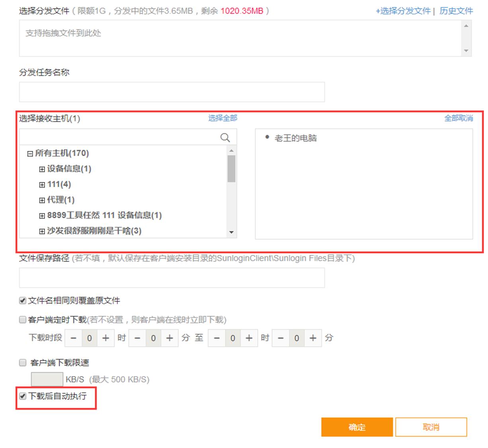Click the end minute value field

coord(297,338)
